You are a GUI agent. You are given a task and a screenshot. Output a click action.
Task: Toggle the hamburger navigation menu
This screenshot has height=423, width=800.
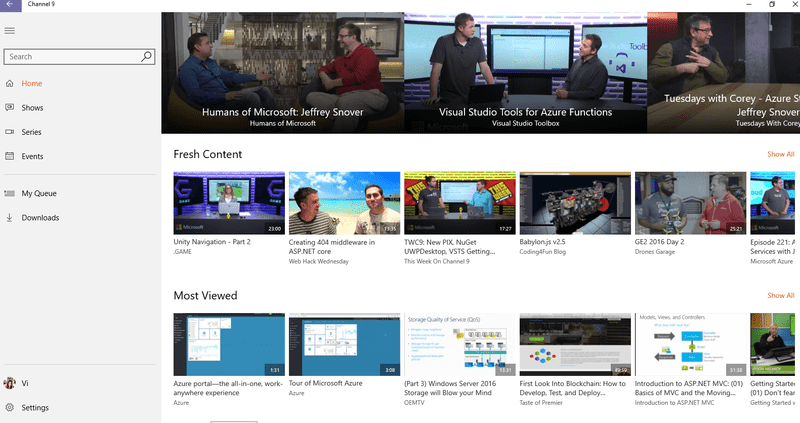(10, 31)
